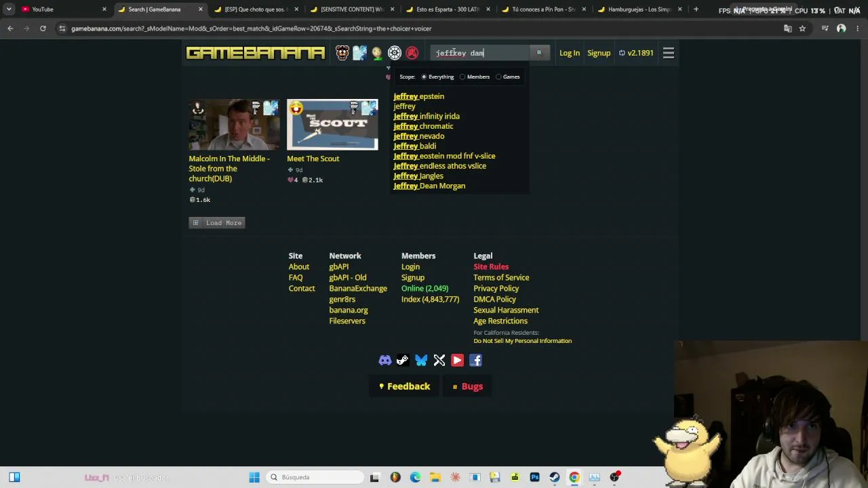Open GameBanana's Steam icon link
The width and height of the screenshot is (868, 488).
tap(403, 361)
